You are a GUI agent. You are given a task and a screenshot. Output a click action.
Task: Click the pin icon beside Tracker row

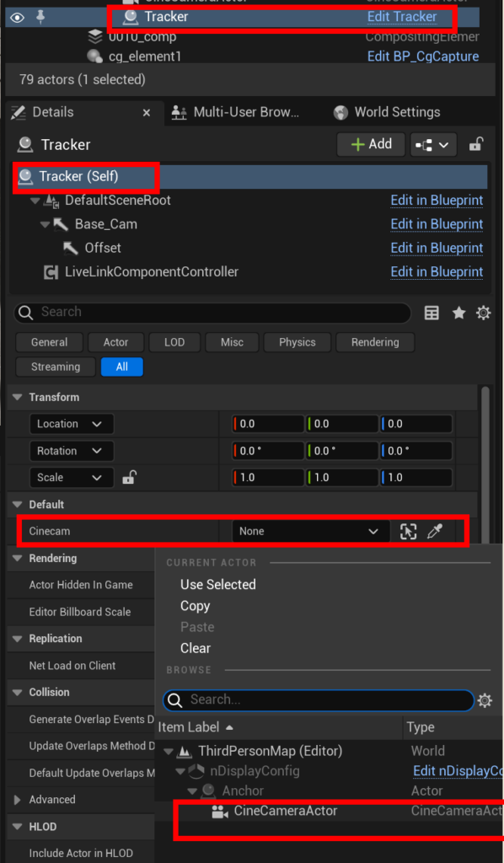[x=40, y=17]
